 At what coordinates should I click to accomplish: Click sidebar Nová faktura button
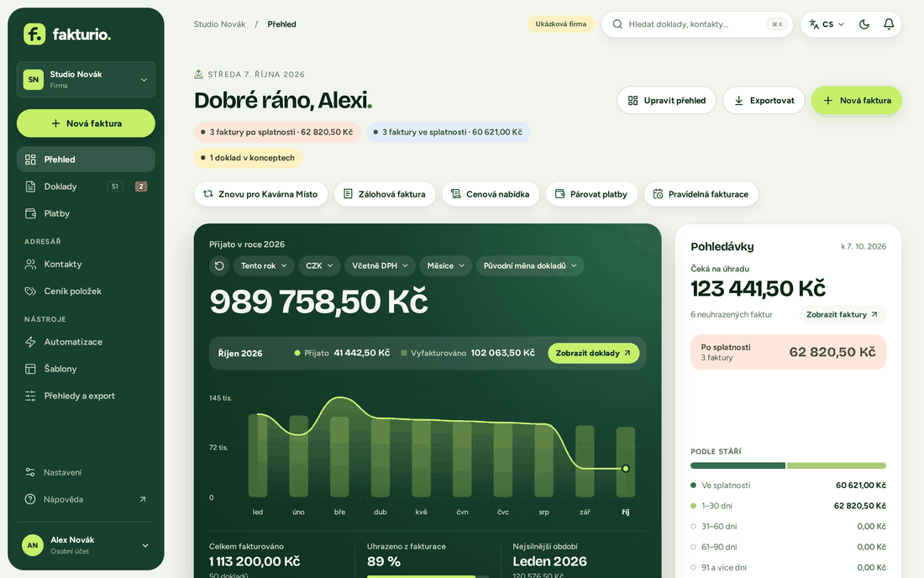(86, 123)
